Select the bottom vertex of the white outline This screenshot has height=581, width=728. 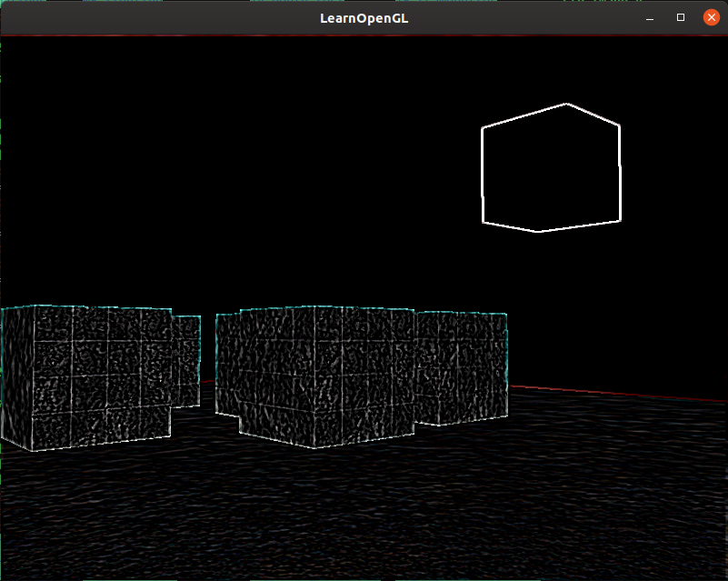(537, 231)
